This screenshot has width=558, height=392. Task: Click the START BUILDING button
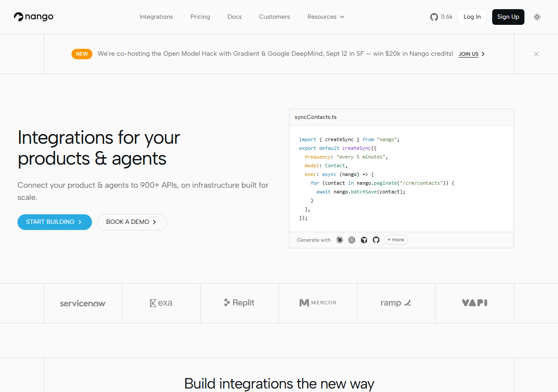click(54, 222)
